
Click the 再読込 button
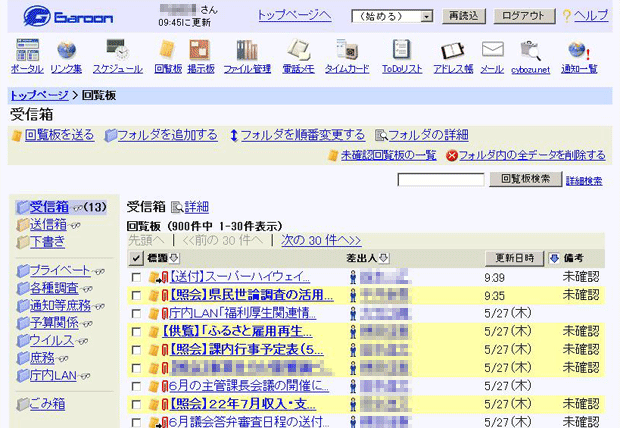point(464,16)
